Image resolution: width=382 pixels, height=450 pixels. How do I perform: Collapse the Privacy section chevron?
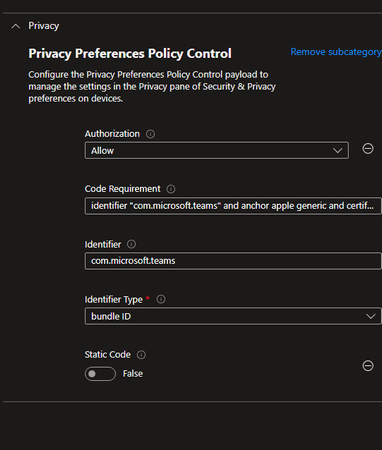click(x=16, y=26)
